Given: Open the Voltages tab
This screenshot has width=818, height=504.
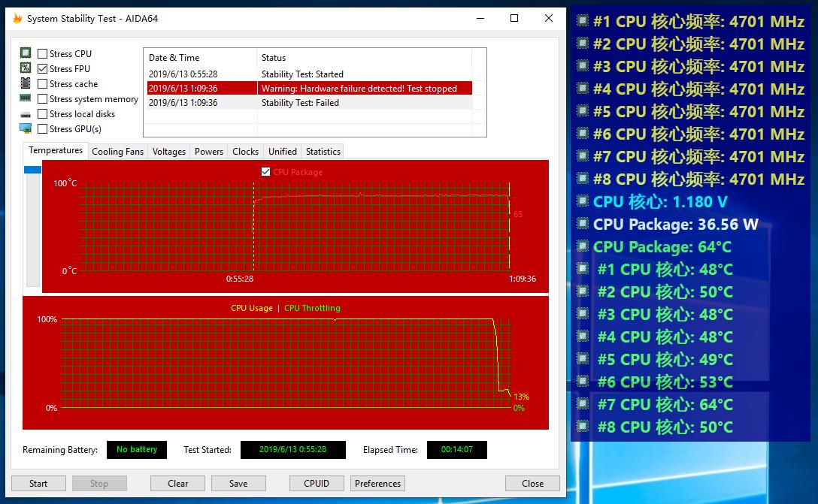Looking at the screenshot, I should click(169, 151).
